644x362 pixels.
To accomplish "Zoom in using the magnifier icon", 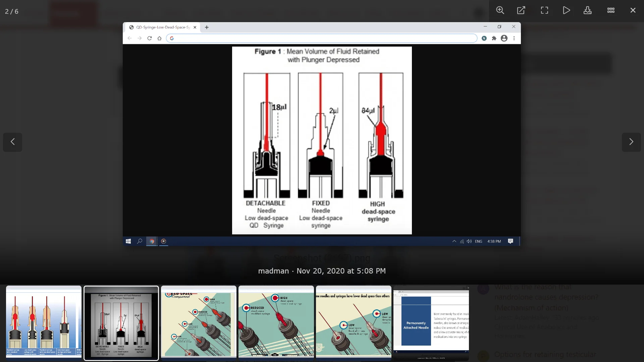I will tap(500, 10).
